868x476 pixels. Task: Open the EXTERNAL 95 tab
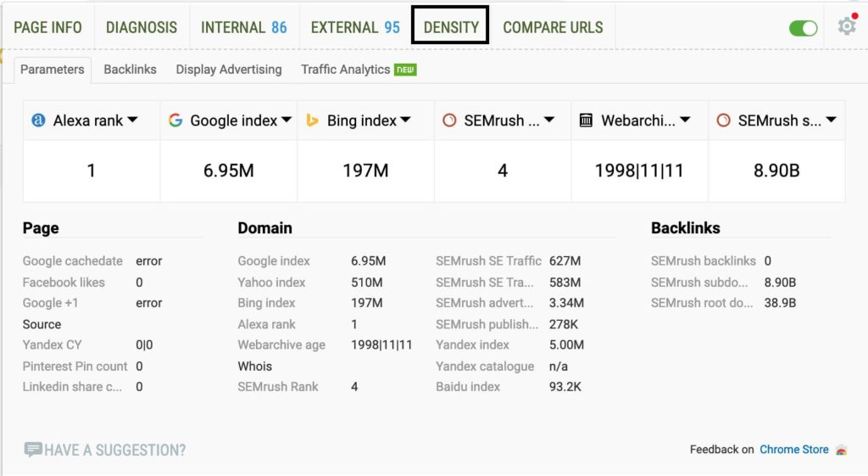point(355,27)
